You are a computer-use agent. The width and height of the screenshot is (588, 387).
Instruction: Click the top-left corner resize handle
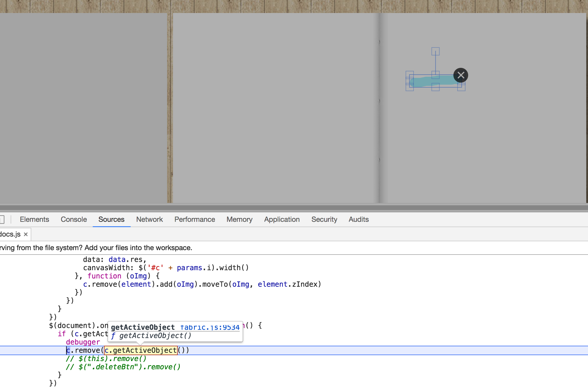[410, 75]
